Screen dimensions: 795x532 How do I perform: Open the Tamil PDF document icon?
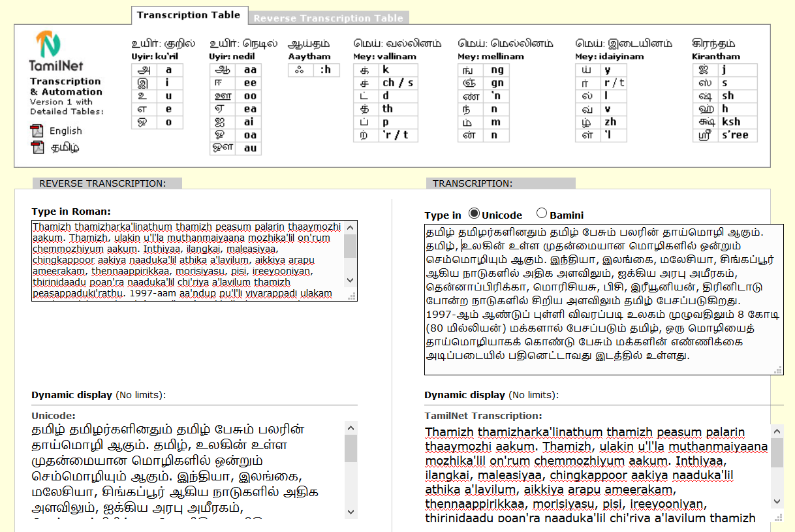(x=36, y=147)
